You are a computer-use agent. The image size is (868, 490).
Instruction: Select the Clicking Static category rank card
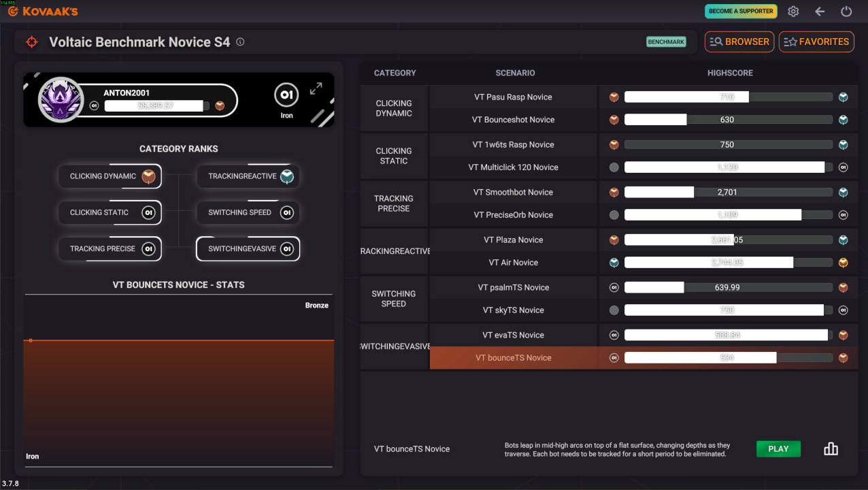click(x=110, y=212)
